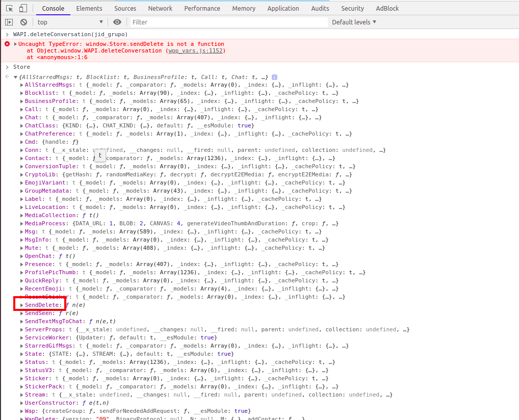Open the Sources tab
The height and width of the screenshot is (420, 519).
click(x=125, y=9)
